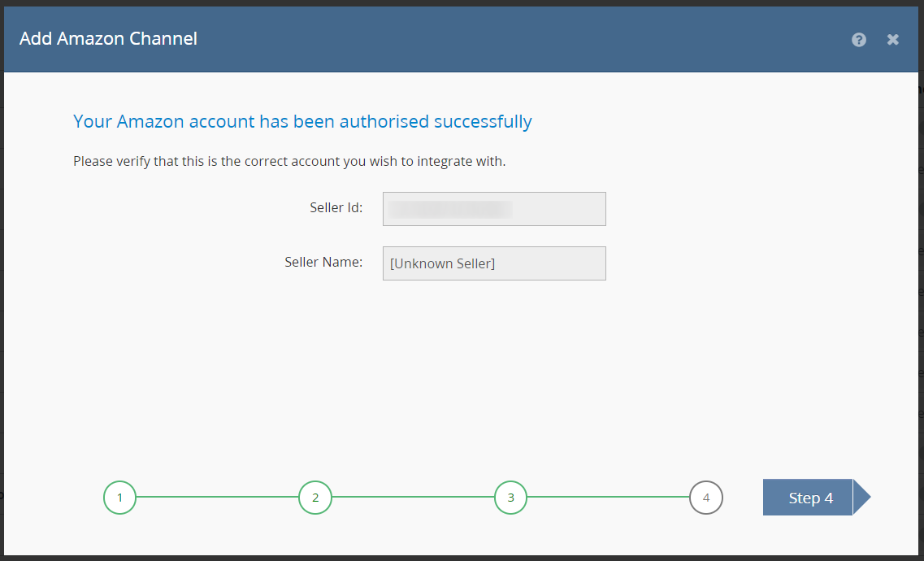This screenshot has width=924, height=561.
Task: Click the 'Seller Name:' label
Action: (323, 262)
